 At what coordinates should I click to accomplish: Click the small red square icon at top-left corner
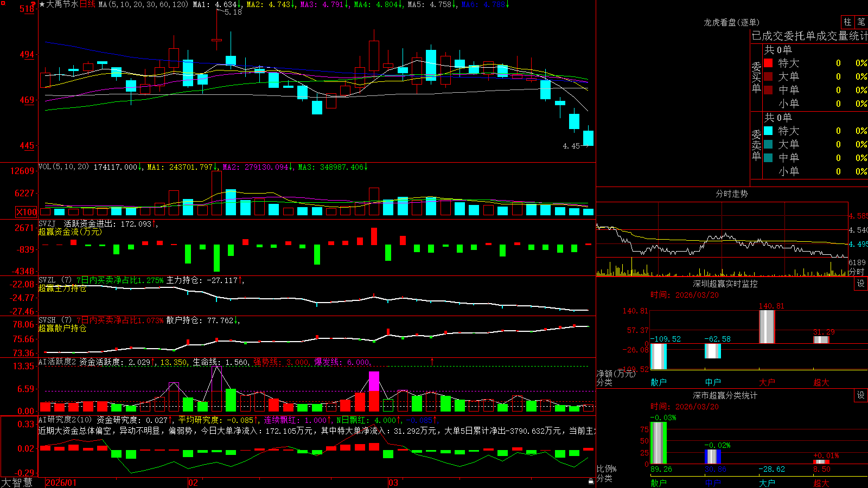(3, 4)
